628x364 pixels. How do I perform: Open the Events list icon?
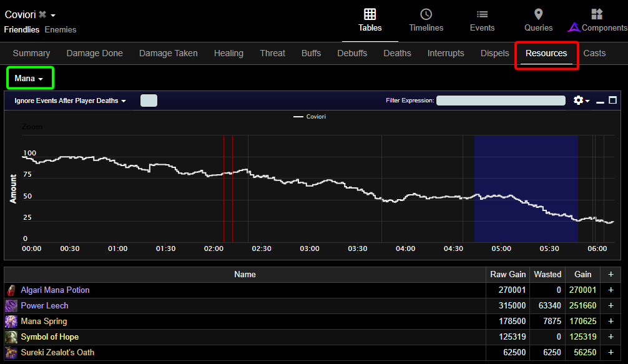(x=482, y=14)
